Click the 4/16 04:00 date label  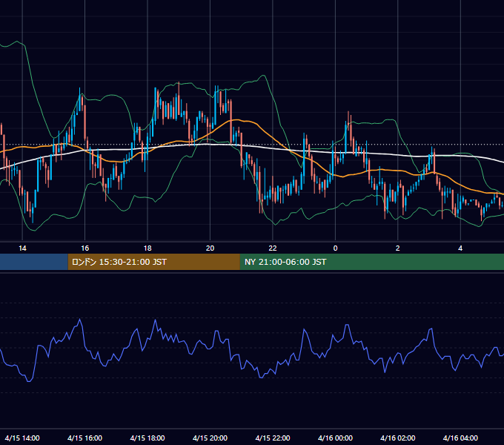(x=460, y=438)
